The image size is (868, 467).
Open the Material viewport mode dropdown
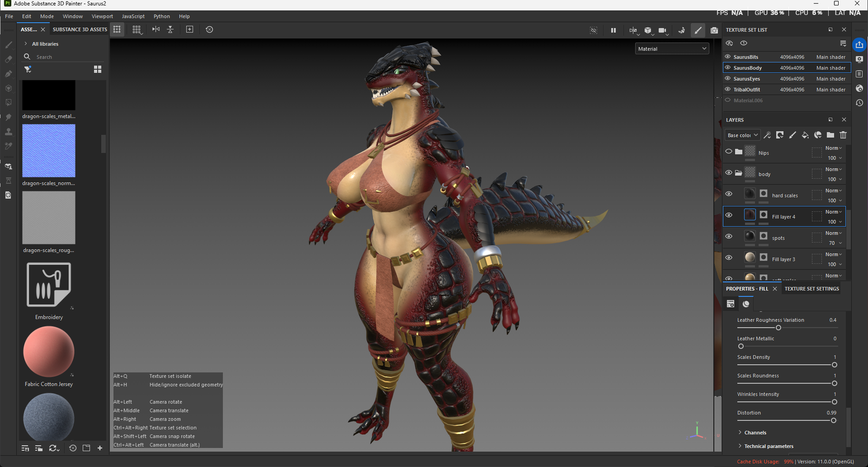(672, 49)
